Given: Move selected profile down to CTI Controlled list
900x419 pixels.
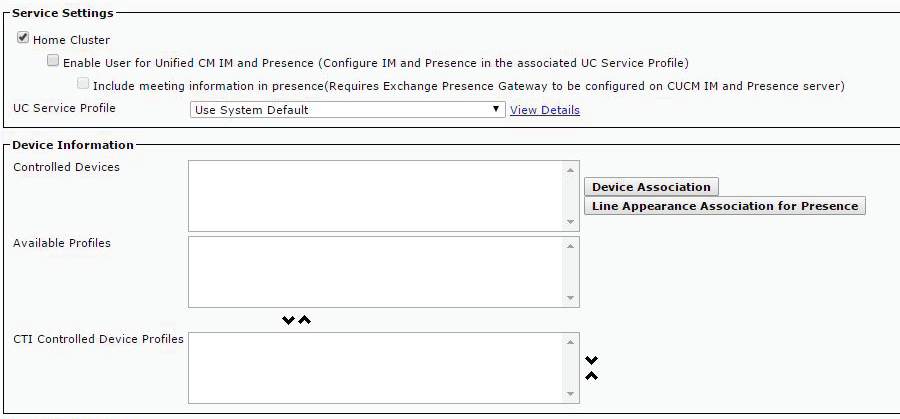Looking at the screenshot, I should [288, 321].
